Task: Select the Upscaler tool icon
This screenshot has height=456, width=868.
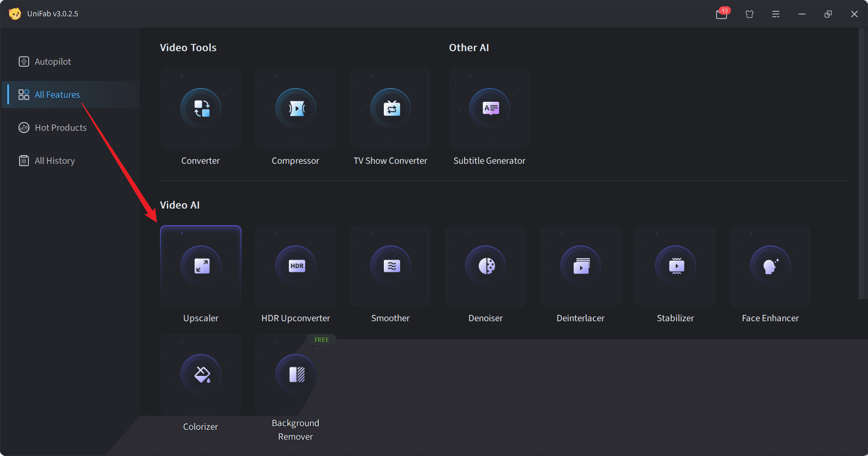Action: tap(201, 266)
